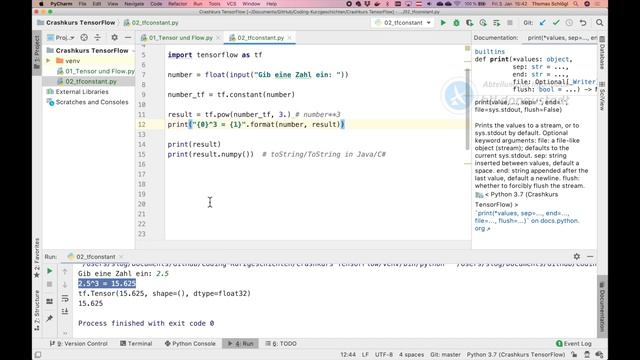Click the locate file target icon
This screenshot has width=640, height=360.
[x=84, y=38]
